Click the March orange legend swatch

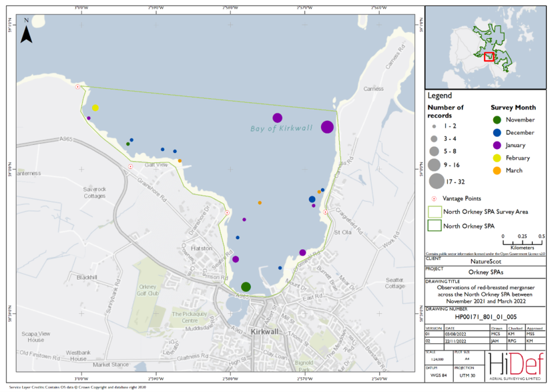(x=497, y=171)
